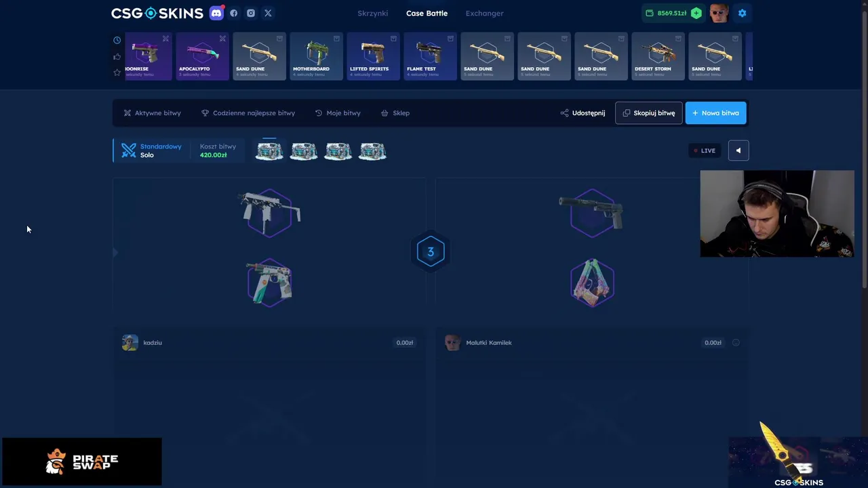
Task: Open Codzienne najlepsze bitwy section
Action: pos(248,113)
